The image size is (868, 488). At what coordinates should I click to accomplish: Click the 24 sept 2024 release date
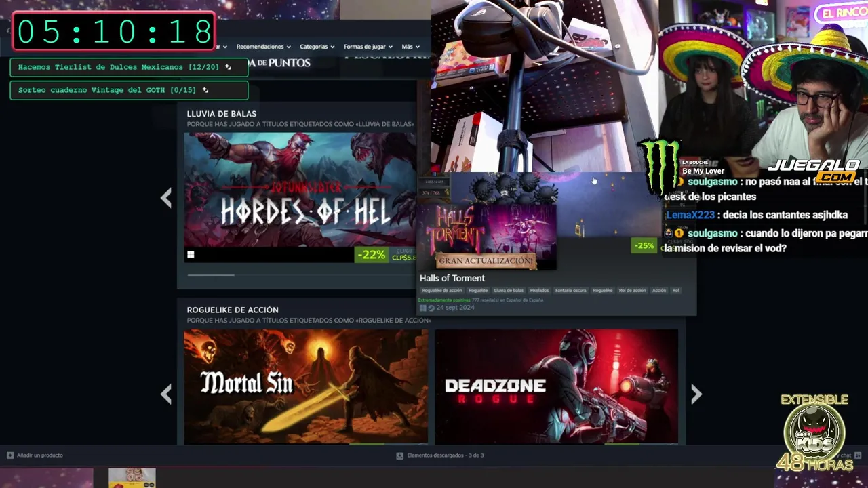click(455, 308)
